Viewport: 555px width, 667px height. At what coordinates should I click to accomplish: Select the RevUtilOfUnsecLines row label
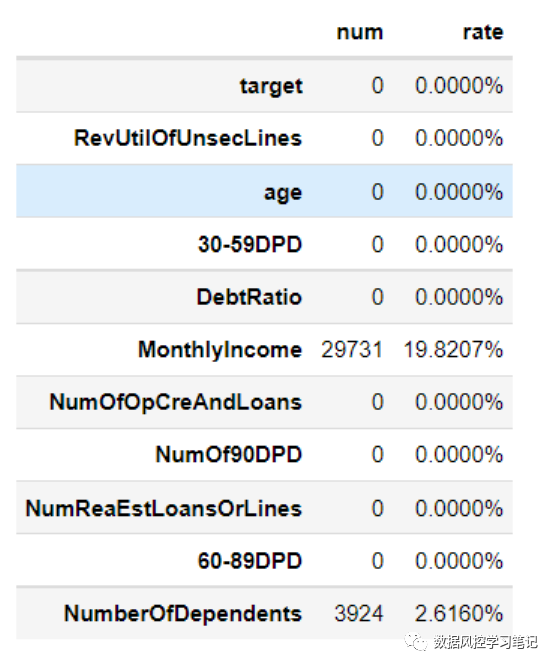click(188, 138)
